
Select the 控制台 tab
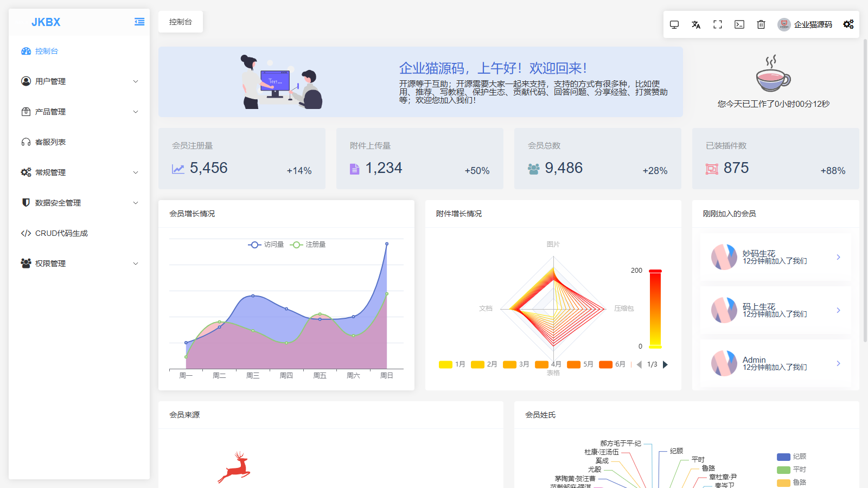(181, 22)
